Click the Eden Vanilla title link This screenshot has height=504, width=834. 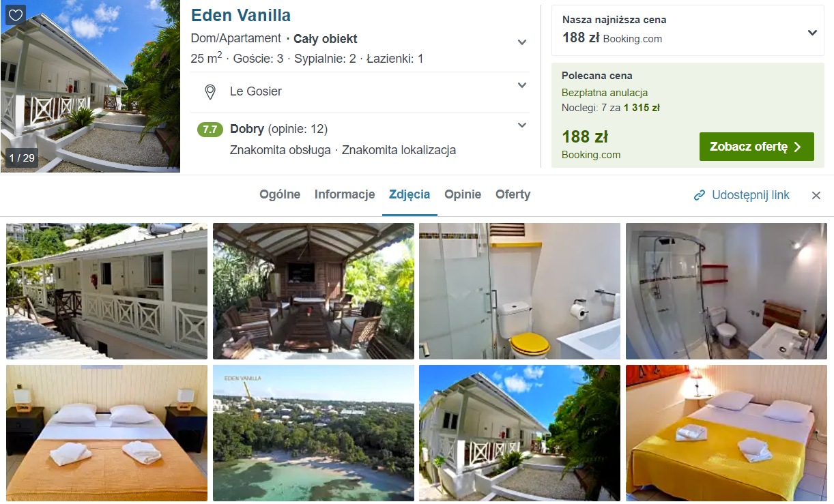tap(241, 15)
